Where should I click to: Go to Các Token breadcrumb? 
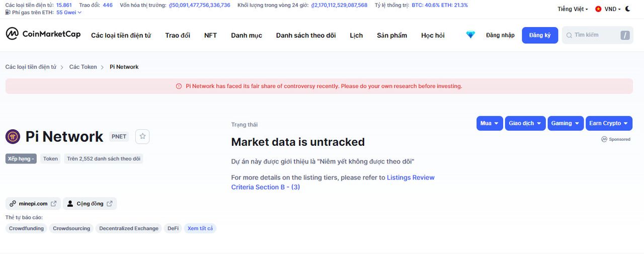point(83,67)
